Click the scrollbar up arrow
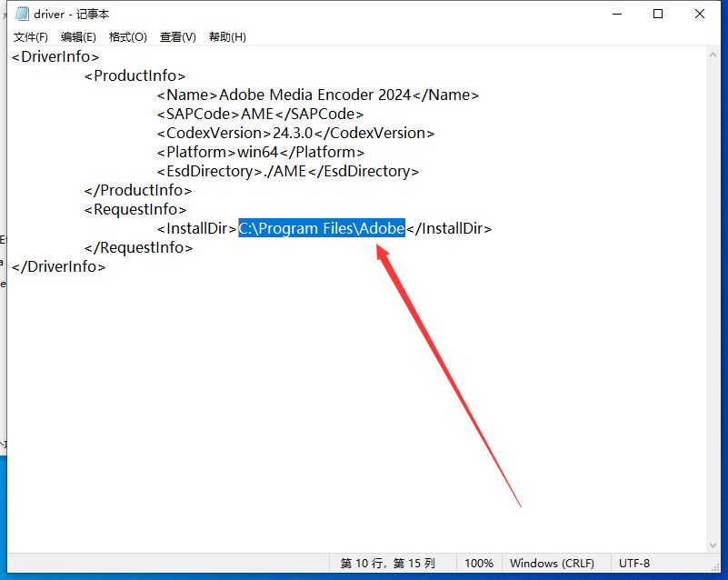728x580 pixels. click(713, 55)
